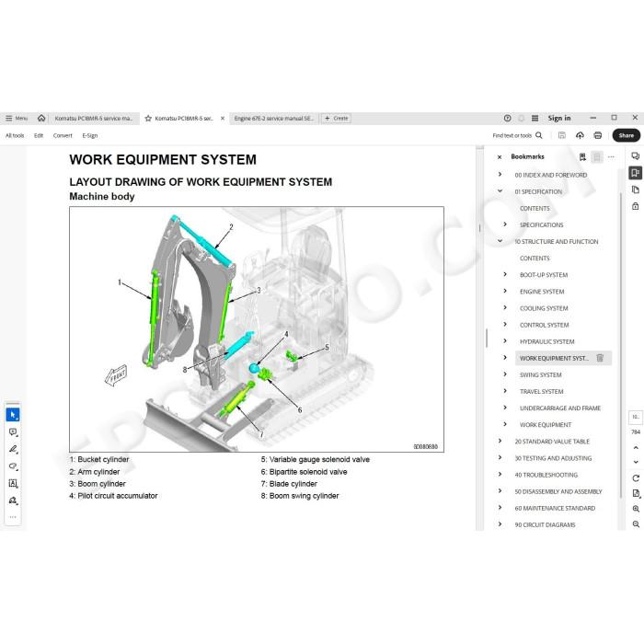
Task: Open SWING SYSTEM bookmark
Action: 541,375
